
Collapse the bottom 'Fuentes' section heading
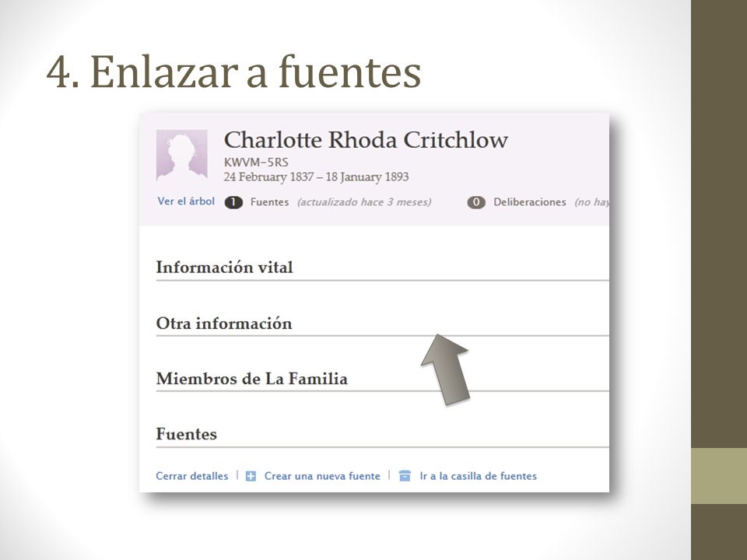tap(186, 434)
